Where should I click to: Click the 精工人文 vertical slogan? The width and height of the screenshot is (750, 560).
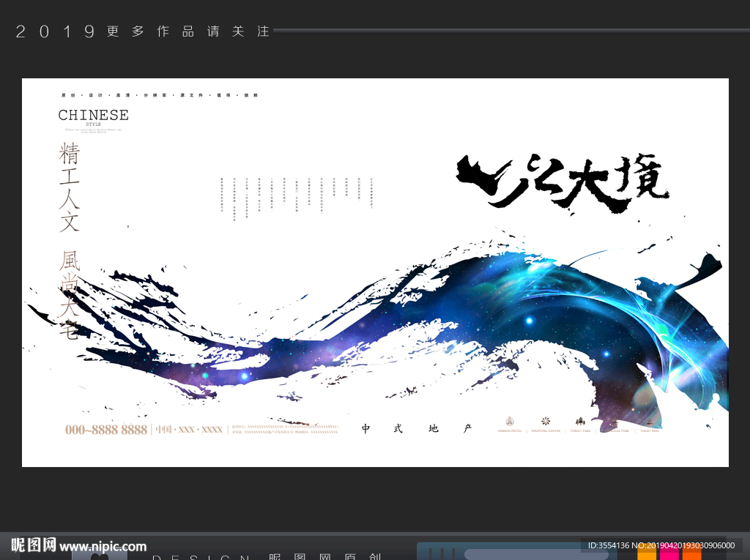click(70, 187)
